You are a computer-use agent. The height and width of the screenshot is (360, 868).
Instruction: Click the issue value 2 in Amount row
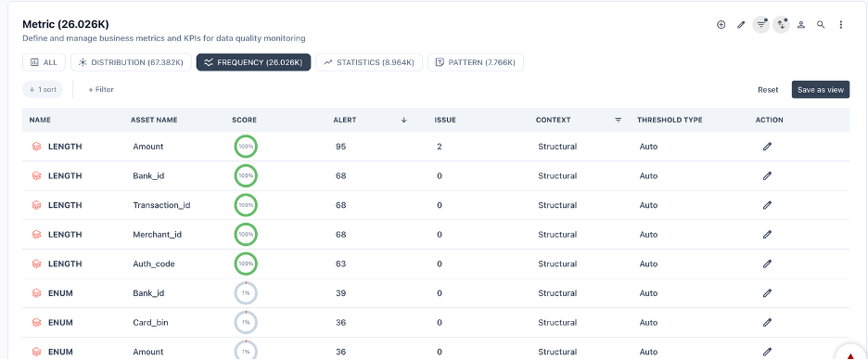(x=440, y=147)
